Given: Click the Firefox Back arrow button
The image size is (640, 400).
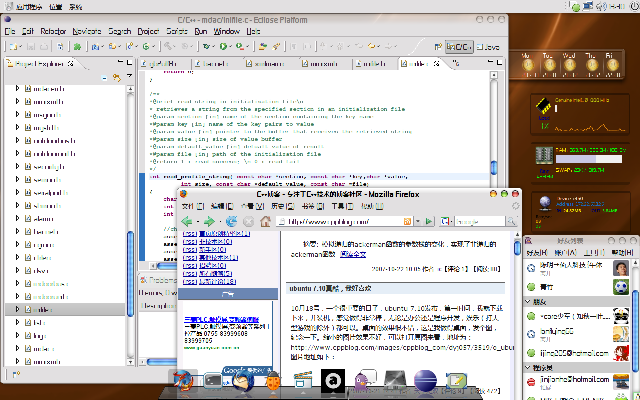Looking at the screenshot, I should click(x=189, y=221).
